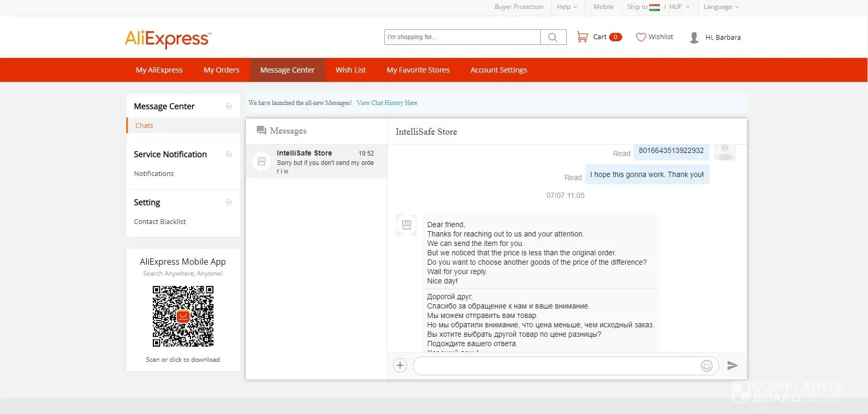Click the user profile avatar icon

pos(694,38)
